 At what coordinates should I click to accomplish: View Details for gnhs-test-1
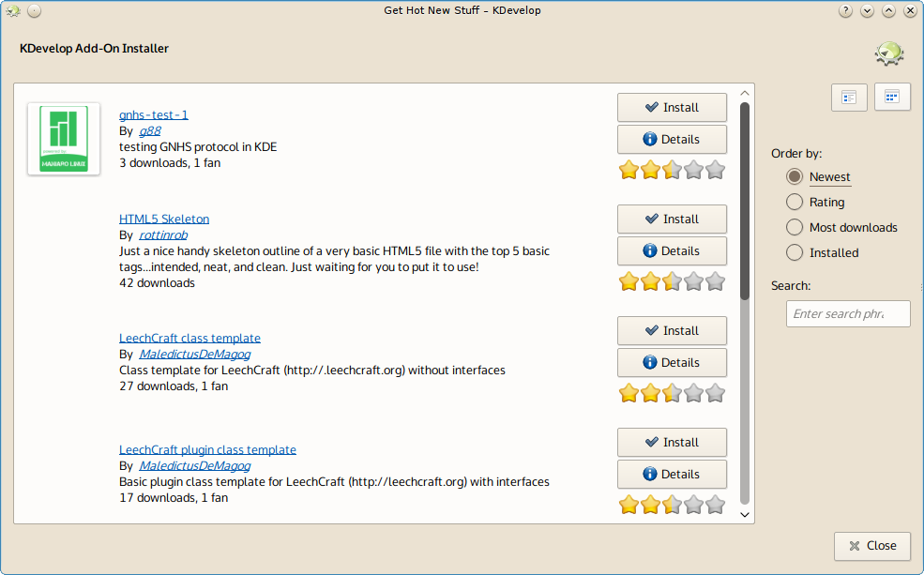pyautogui.click(x=672, y=140)
